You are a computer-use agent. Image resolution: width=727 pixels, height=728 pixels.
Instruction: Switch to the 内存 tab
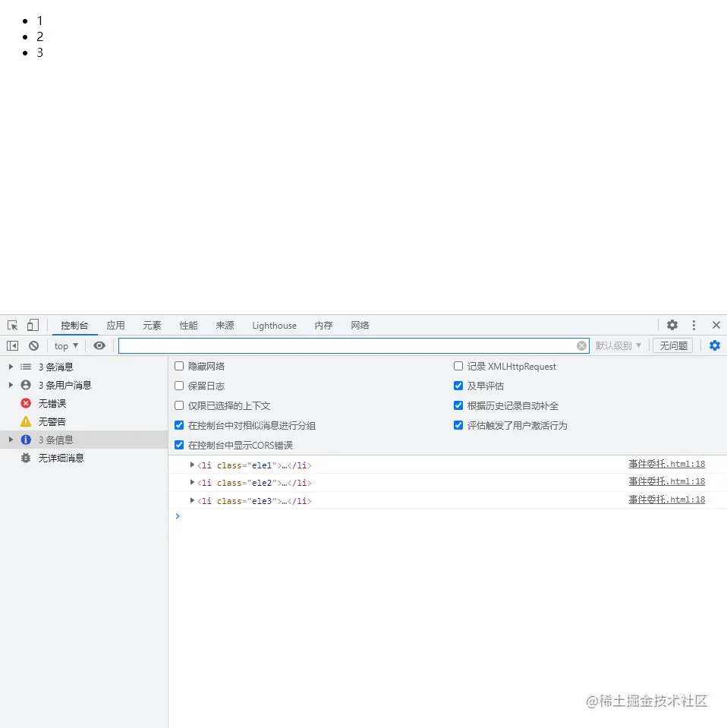click(x=323, y=326)
